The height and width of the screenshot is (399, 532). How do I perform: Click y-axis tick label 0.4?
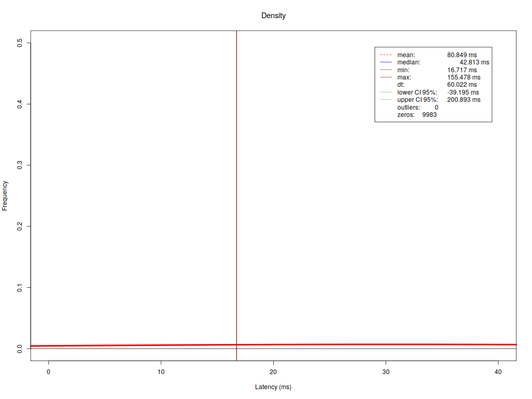coord(20,104)
